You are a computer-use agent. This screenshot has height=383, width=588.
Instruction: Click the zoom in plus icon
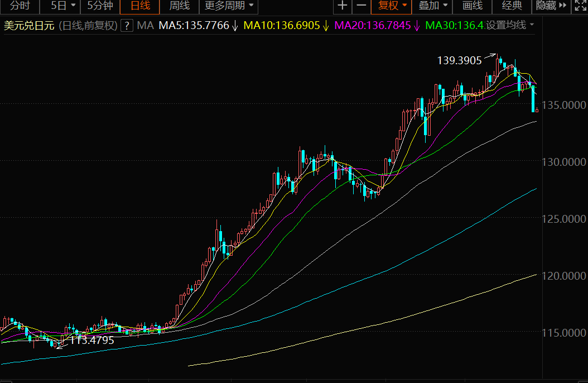(343, 6)
